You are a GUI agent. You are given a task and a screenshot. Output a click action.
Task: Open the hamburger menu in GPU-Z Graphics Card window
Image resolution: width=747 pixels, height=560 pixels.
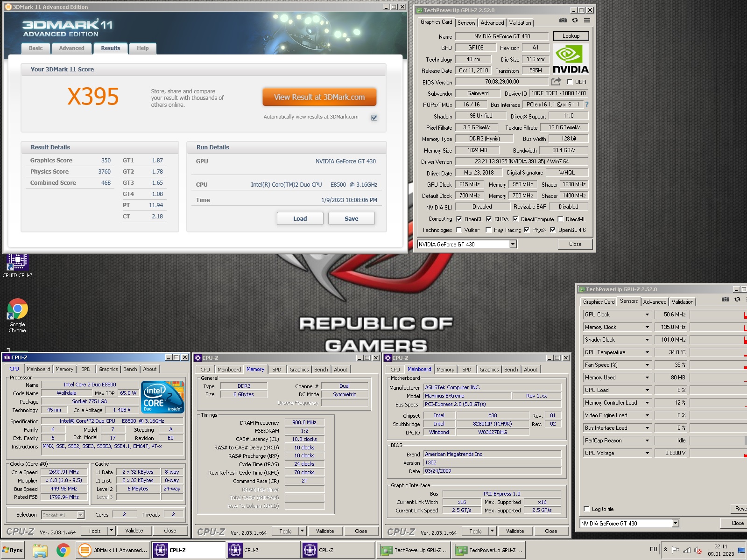point(587,21)
